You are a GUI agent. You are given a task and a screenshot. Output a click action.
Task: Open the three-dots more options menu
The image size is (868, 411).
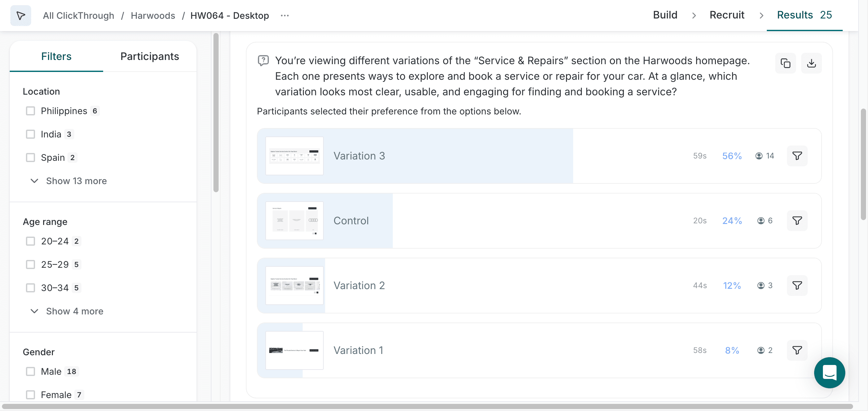[285, 16]
